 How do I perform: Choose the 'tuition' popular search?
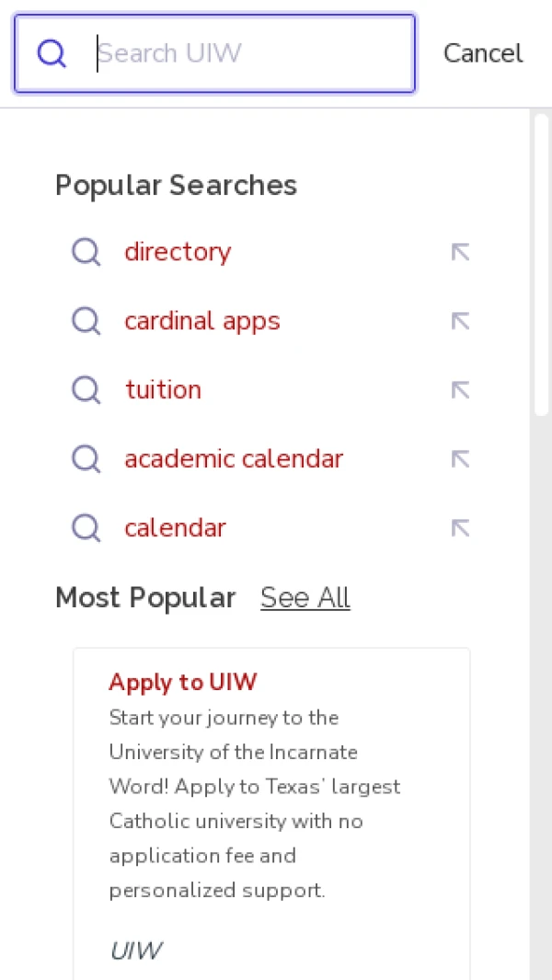pos(163,389)
